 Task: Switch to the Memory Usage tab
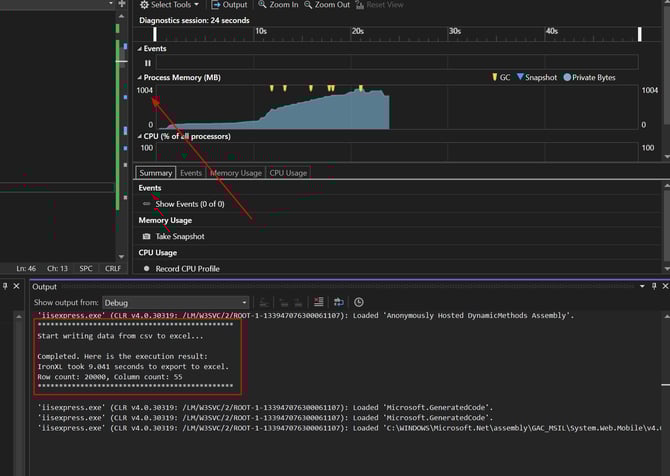pos(236,173)
